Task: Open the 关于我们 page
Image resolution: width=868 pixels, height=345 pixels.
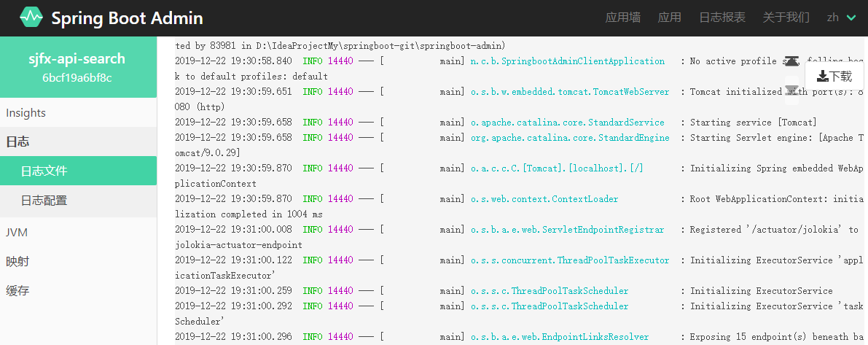Action: (x=786, y=18)
